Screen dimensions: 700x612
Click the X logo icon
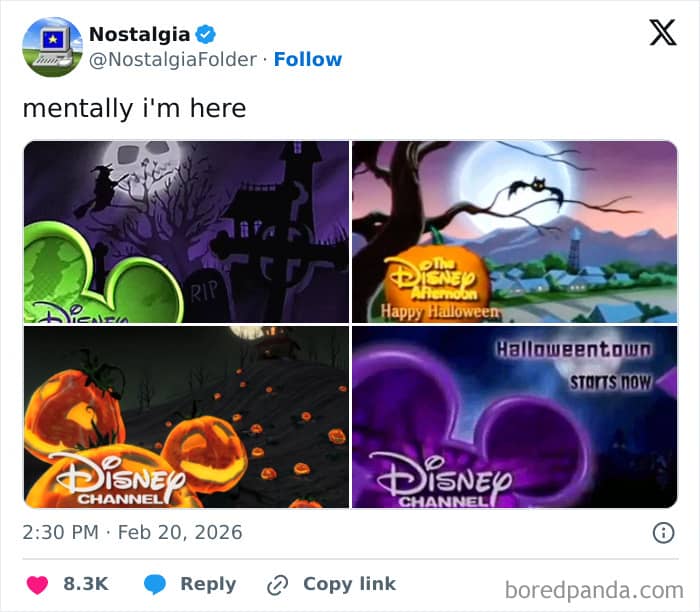click(662, 34)
